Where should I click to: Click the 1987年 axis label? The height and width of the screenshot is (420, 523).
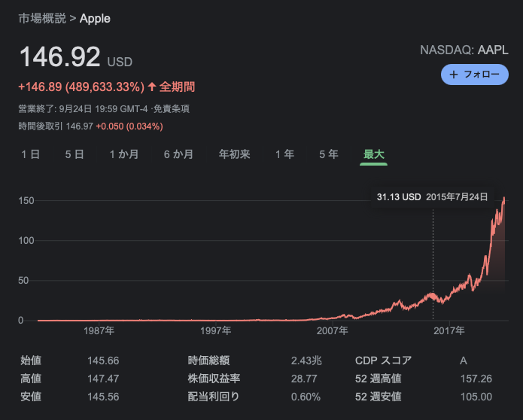point(99,330)
